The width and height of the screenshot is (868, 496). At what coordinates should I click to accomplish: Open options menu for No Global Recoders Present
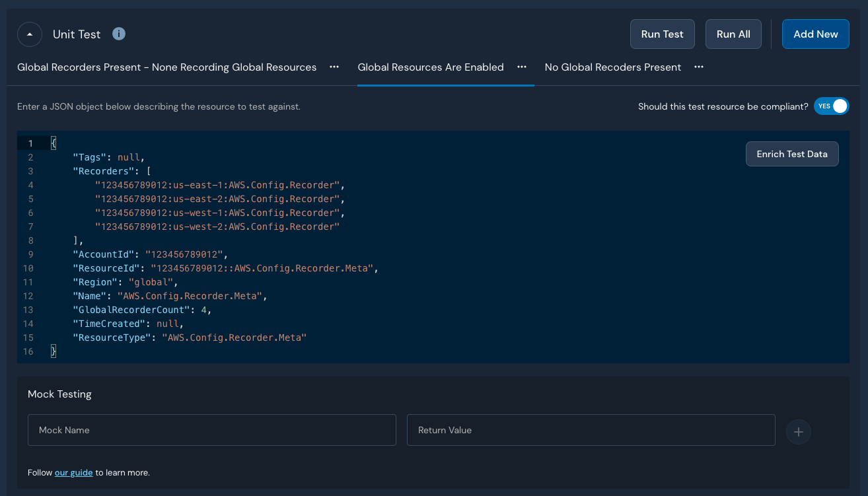(699, 67)
